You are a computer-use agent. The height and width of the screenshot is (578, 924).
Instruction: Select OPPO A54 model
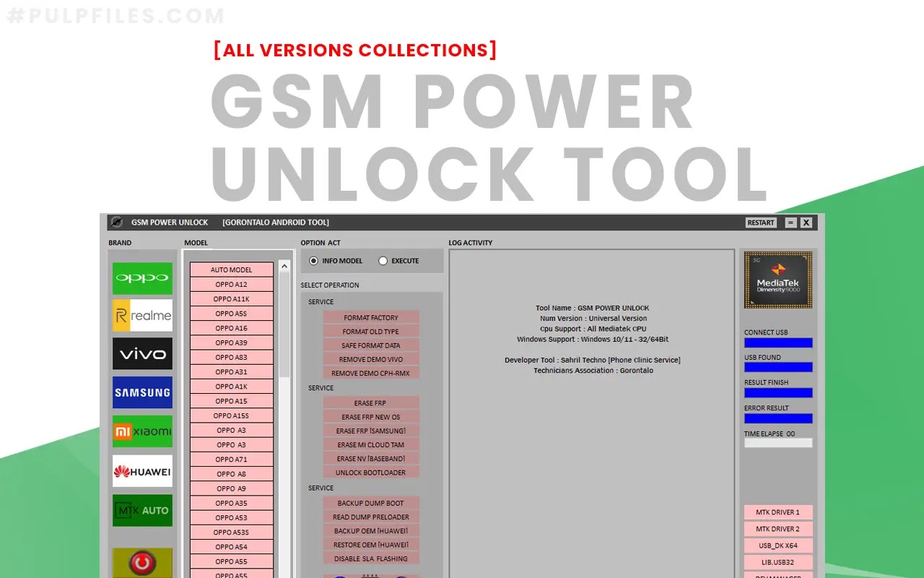pos(232,547)
